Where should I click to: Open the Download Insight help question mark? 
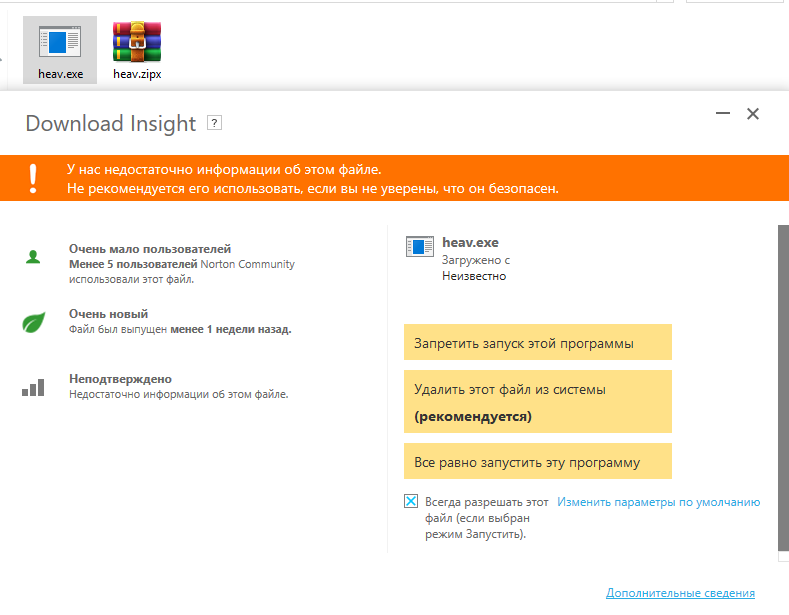coord(214,123)
